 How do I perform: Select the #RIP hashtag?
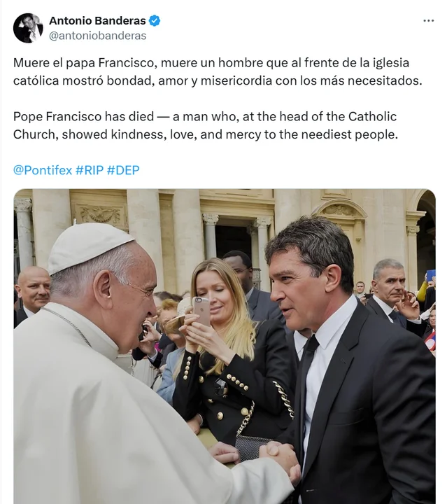[89, 170]
